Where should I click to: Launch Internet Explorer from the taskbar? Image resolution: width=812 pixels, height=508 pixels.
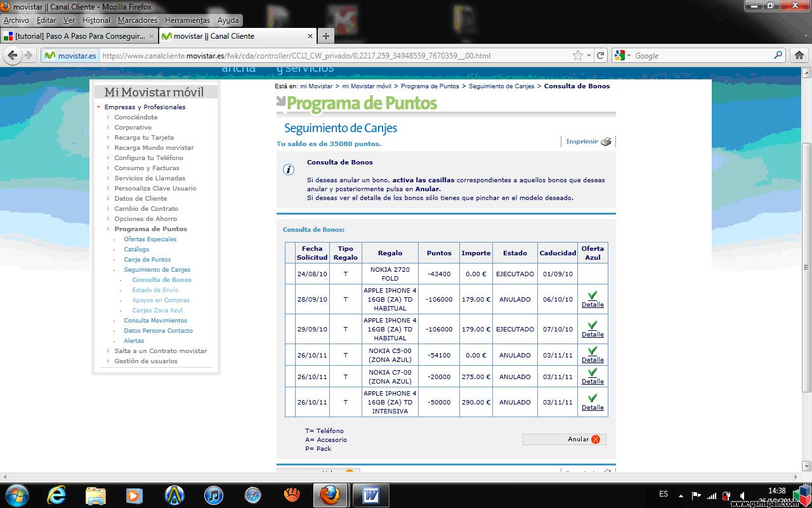[56, 495]
